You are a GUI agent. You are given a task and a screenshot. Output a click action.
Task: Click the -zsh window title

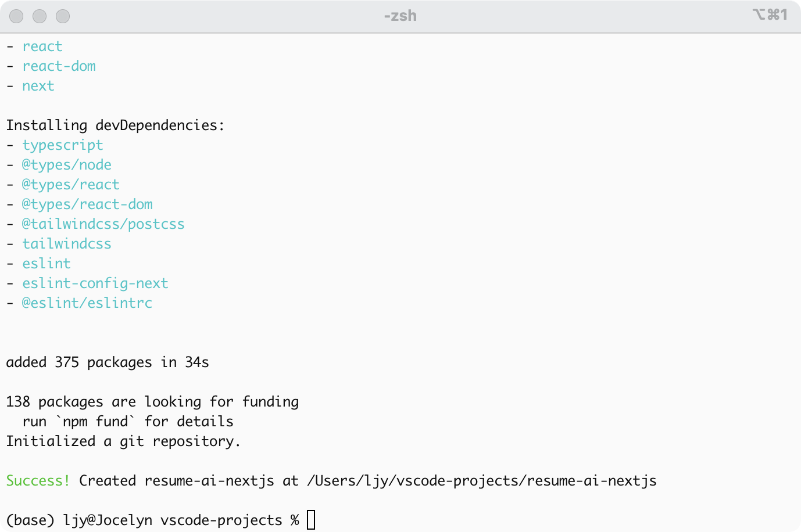(400, 16)
